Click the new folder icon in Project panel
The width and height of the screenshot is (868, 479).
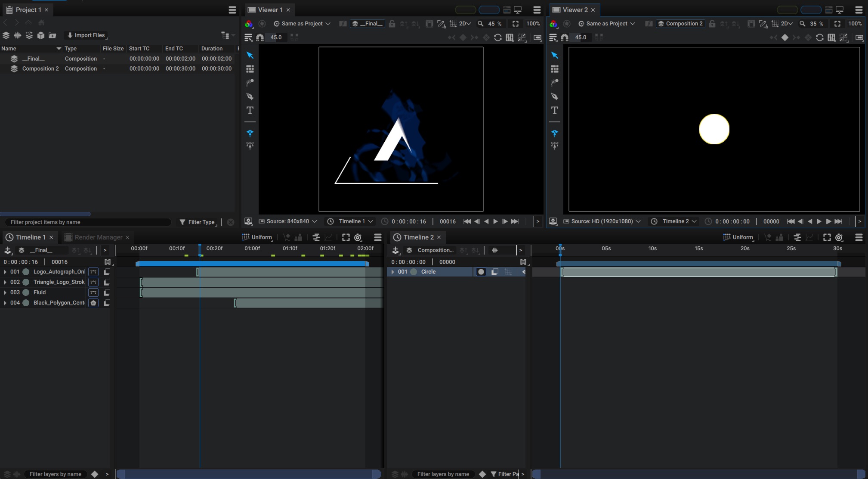[53, 35]
